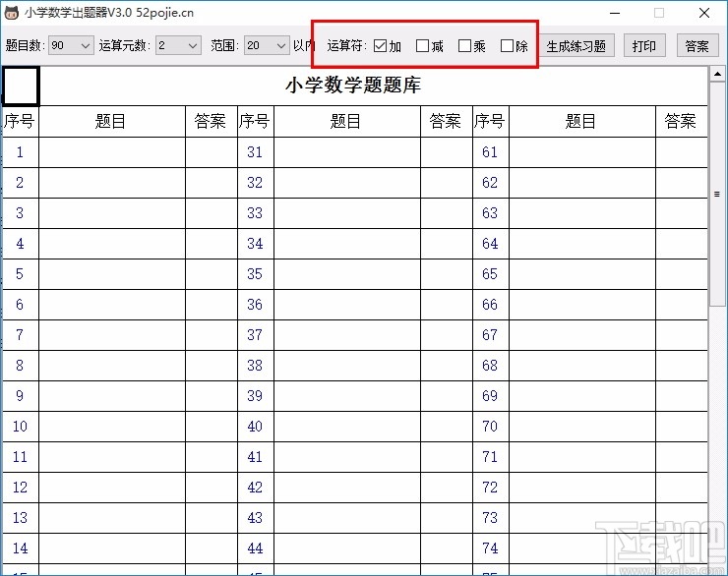Click the second 题目 column header

pos(347,122)
